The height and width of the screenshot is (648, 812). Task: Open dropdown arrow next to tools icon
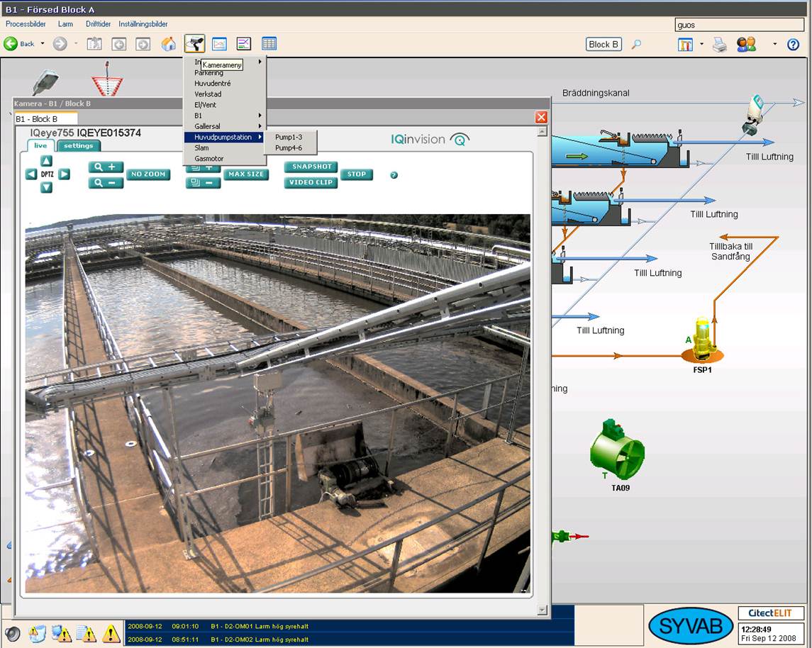[x=702, y=44]
